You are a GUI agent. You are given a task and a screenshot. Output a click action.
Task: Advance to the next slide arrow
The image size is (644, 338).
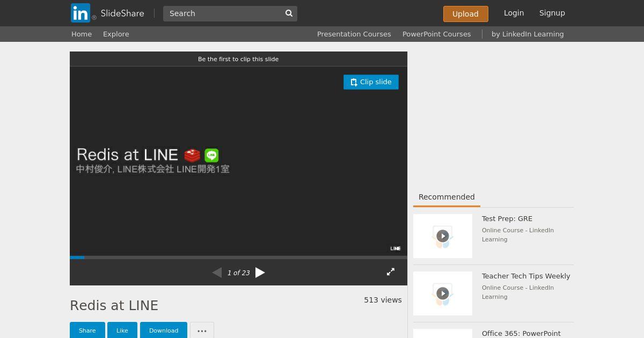pyautogui.click(x=260, y=273)
